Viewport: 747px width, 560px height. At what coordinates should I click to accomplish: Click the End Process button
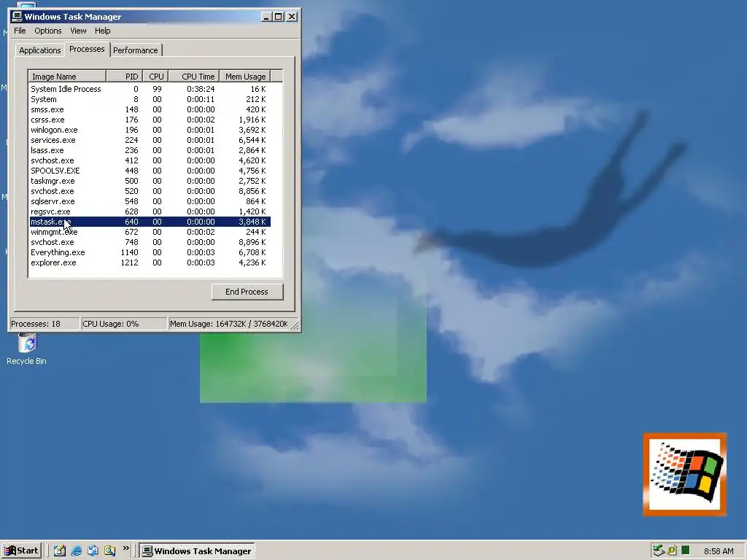(x=247, y=292)
